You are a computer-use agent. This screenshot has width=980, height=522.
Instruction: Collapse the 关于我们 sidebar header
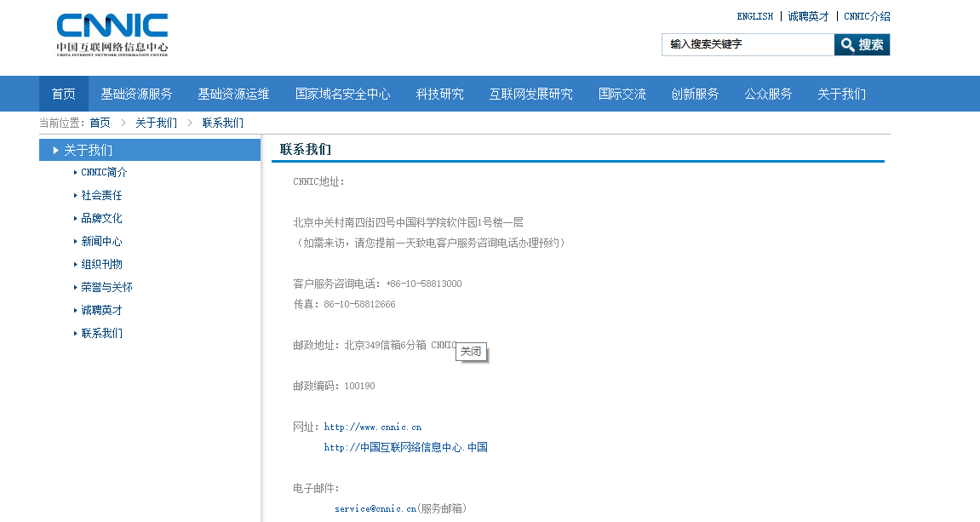88,150
